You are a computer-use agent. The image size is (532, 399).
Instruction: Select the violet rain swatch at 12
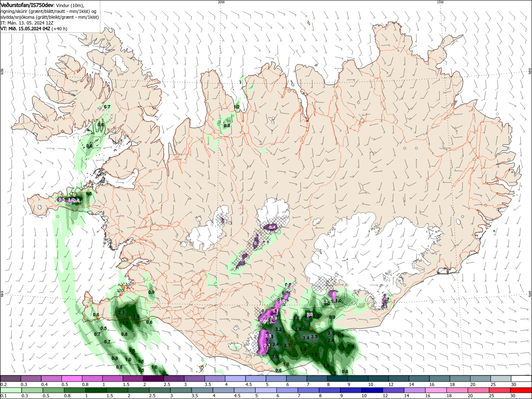pos(393,390)
